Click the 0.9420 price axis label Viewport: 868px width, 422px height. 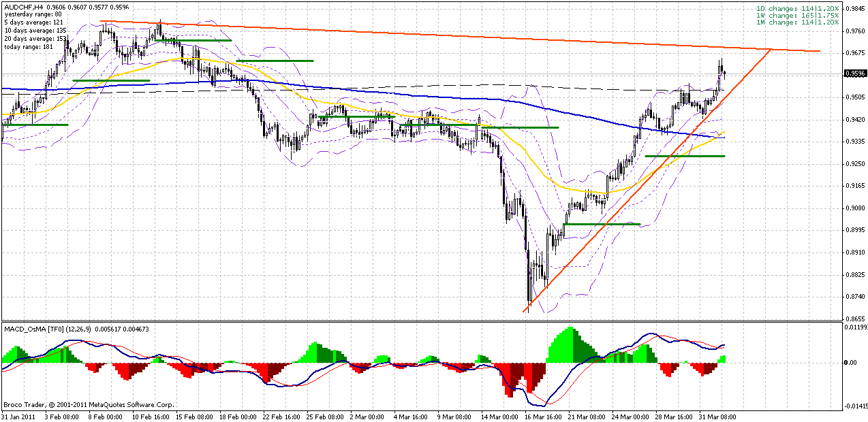(855, 120)
